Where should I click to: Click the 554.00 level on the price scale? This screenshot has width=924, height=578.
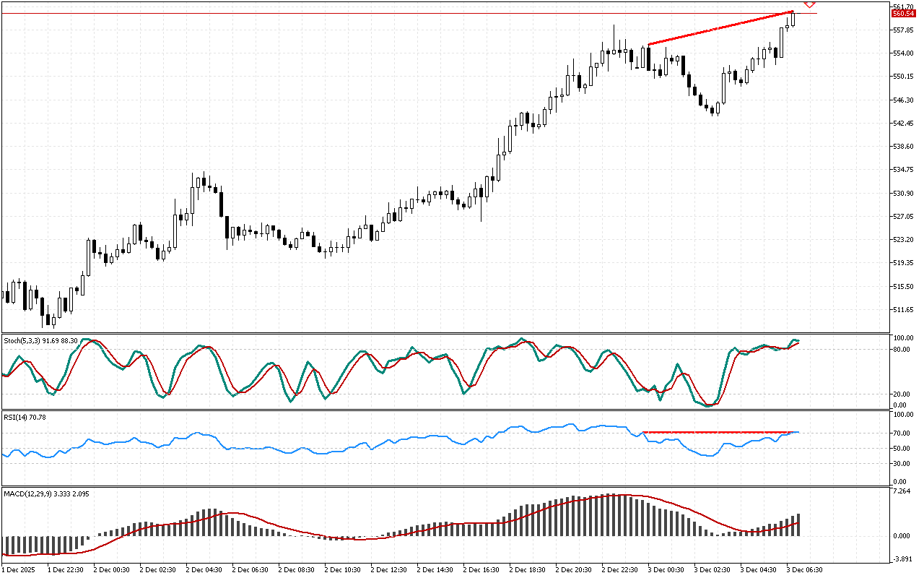903,53
